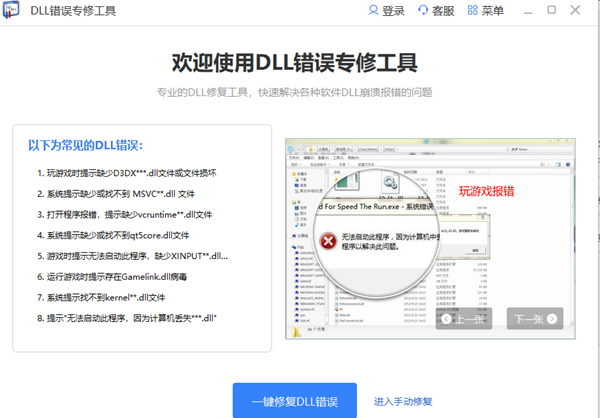Image resolution: width=600 pixels, height=418 pixels.
Task: Click the heading 以下为常见的DLL错误
Action: pyautogui.click(x=85, y=145)
